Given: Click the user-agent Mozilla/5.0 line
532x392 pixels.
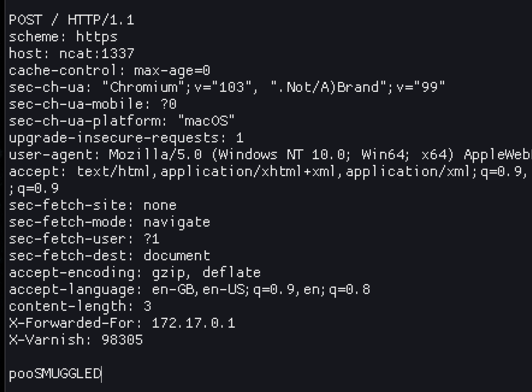Looking at the screenshot, I should pos(268,155).
